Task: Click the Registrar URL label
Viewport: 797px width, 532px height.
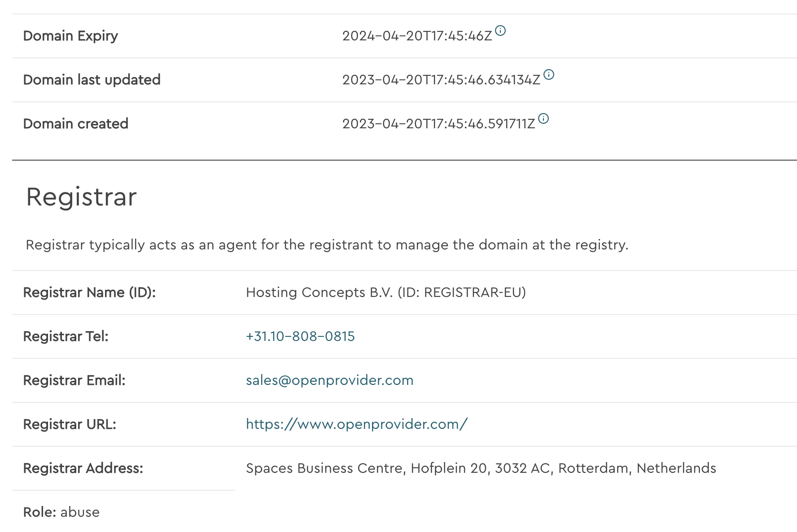Action: (x=70, y=424)
